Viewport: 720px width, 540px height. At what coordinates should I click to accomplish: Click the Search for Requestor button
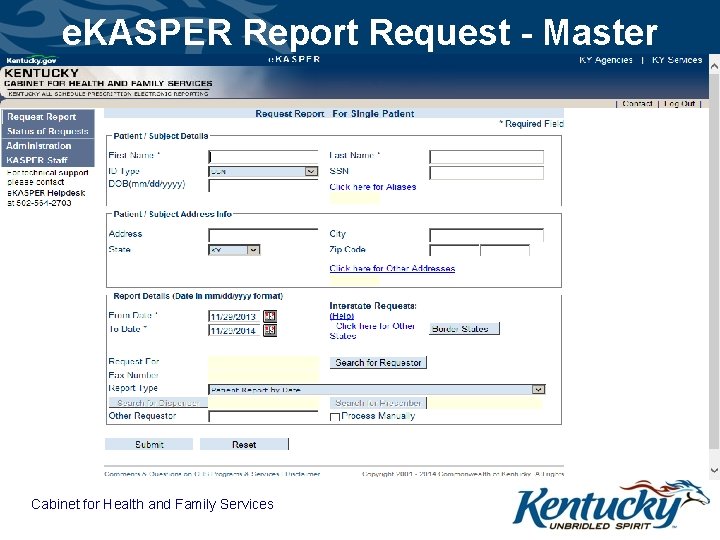[378, 363]
